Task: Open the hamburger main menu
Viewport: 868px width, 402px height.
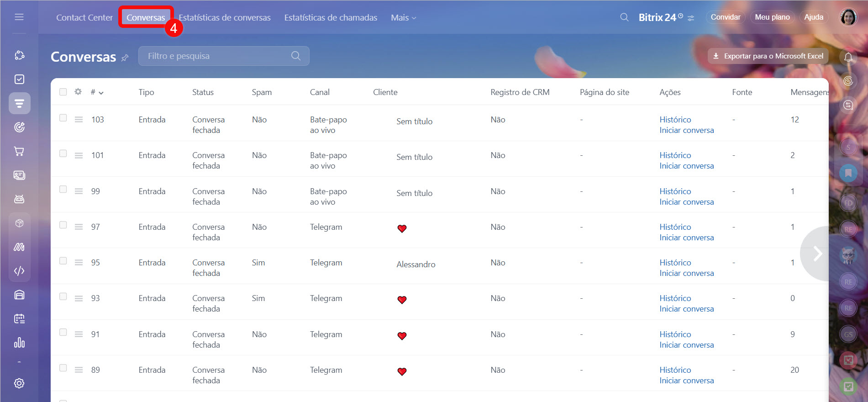Action: click(19, 17)
